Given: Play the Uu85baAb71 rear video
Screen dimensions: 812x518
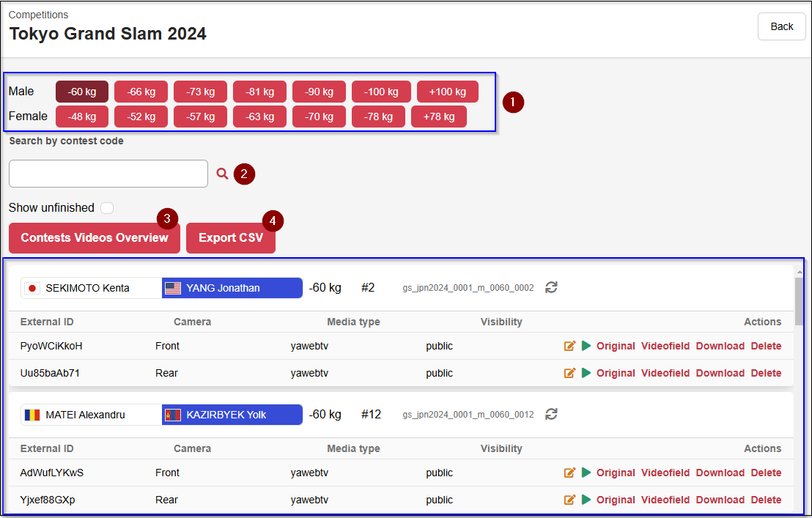Looking at the screenshot, I should coord(586,373).
